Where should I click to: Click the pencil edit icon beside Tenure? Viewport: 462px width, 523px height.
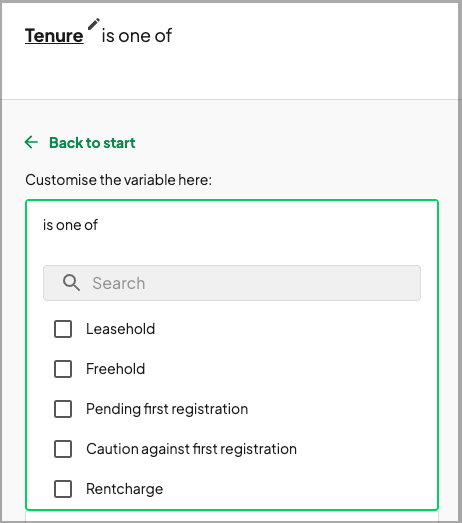[94, 24]
